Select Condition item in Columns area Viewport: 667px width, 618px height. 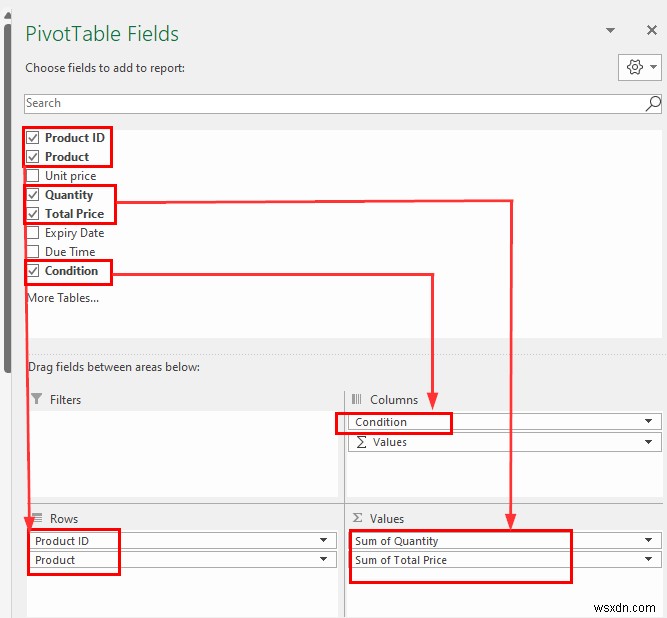pos(505,421)
